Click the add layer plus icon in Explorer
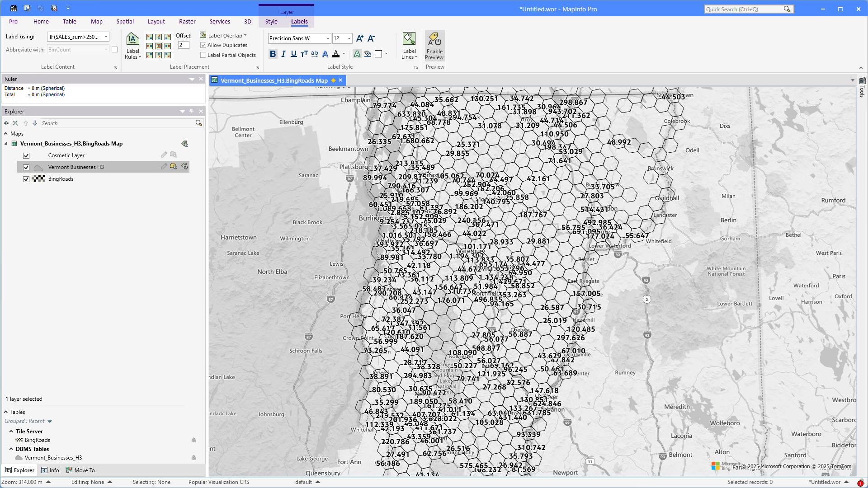 6,123
